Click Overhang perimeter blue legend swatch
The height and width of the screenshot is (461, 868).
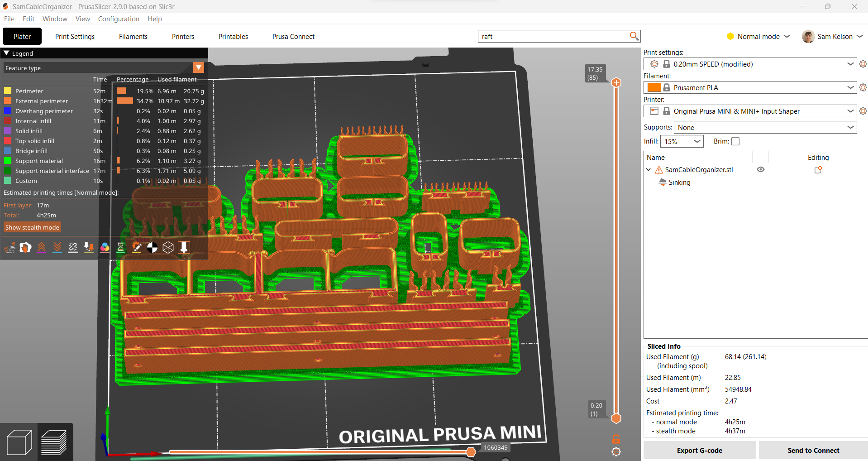tap(8, 110)
